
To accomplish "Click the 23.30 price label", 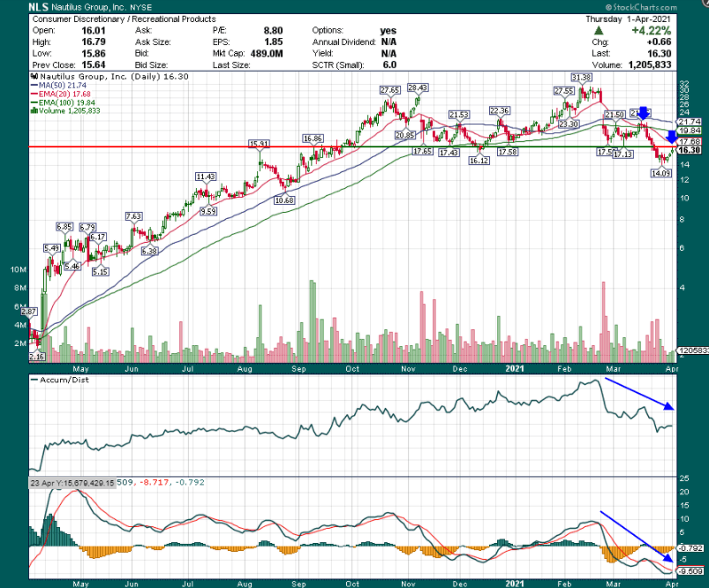I will [569, 124].
